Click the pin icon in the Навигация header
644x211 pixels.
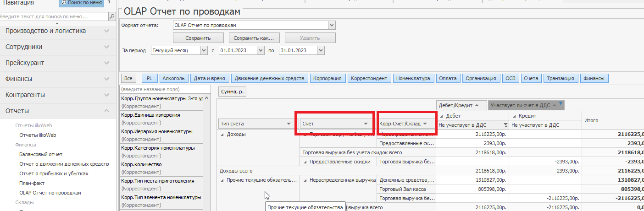[x=109, y=3]
